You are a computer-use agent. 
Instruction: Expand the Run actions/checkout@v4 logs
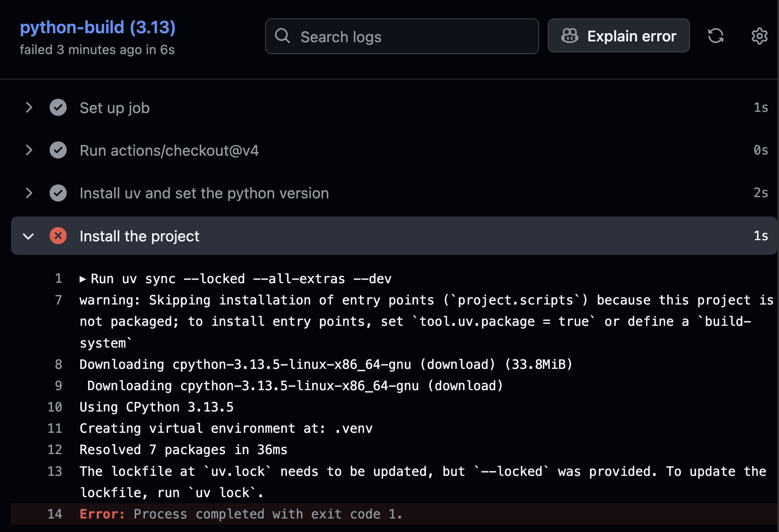[29, 150]
